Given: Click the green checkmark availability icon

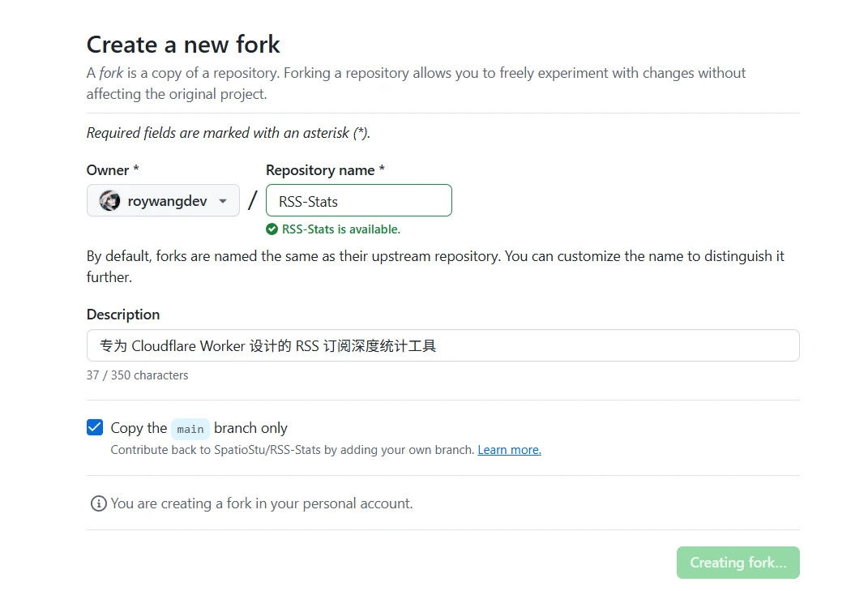Looking at the screenshot, I should pos(272,229).
